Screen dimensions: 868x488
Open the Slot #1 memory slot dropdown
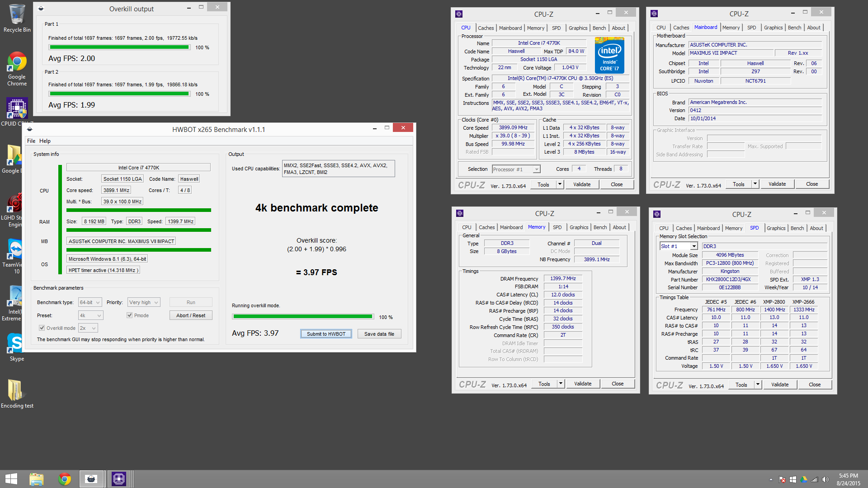coord(679,246)
